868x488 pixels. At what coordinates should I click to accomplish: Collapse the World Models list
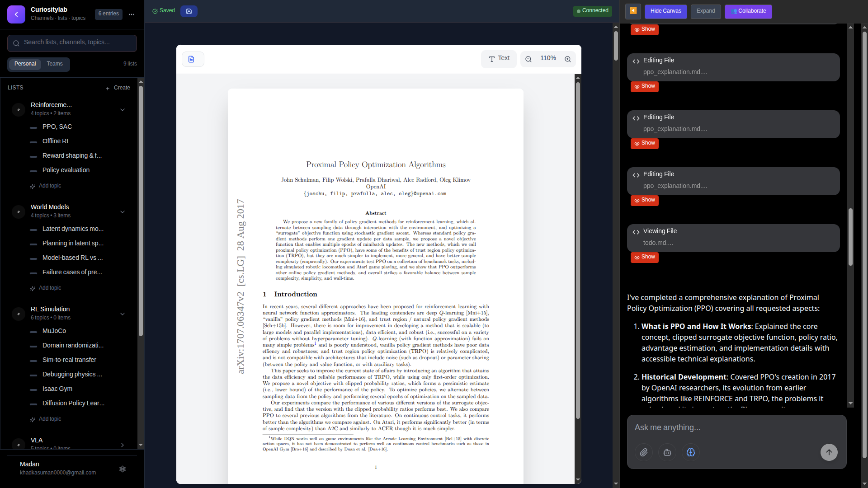tap(122, 211)
